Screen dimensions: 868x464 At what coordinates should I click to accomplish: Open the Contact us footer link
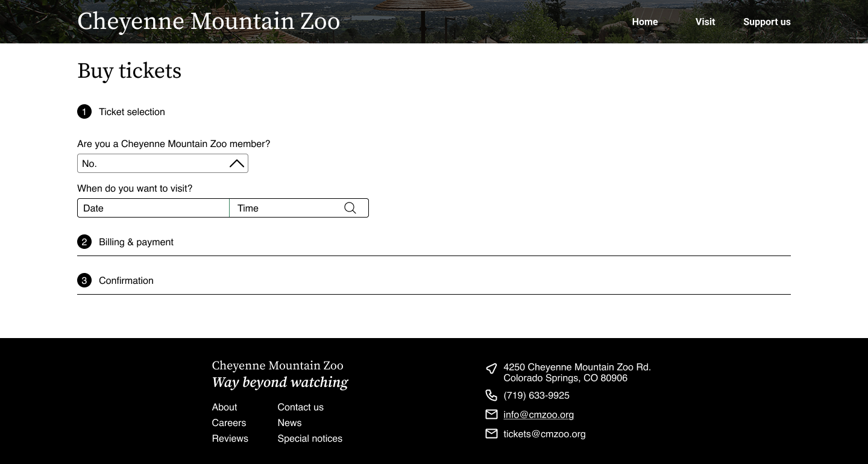pos(300,407)
